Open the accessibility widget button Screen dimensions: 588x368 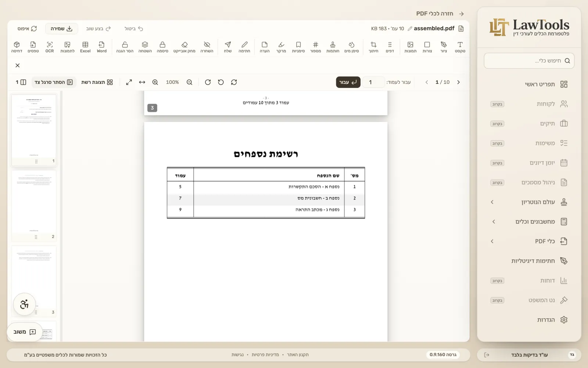point(24,304)
